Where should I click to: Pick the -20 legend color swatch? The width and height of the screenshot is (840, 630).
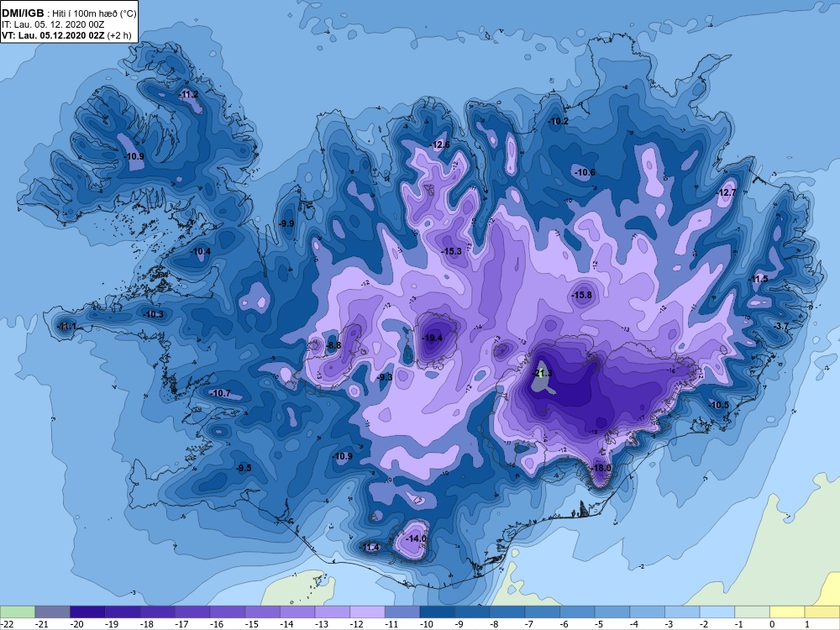87,612
